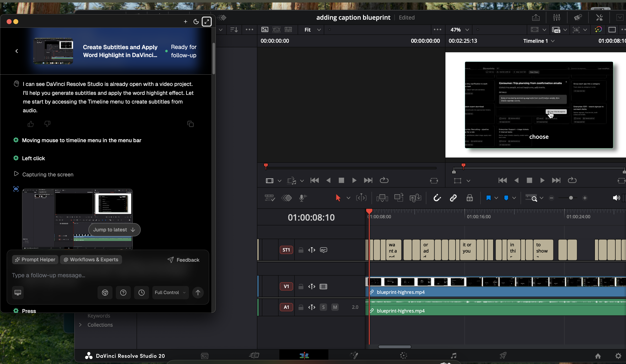Click the Jump to latest button

(x=114, y=230)
